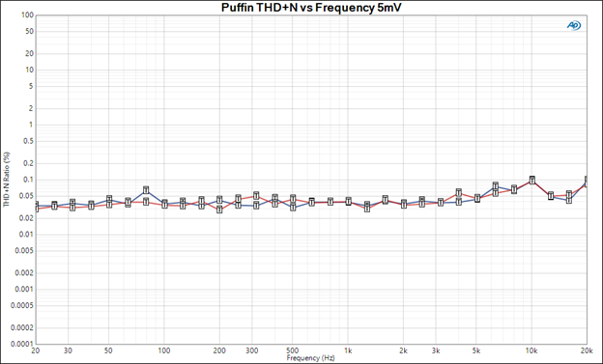Viewport: 603px width, 364px height.
Task: Click the '20k' tick label on the frequency axis
Action: [587, 350]
